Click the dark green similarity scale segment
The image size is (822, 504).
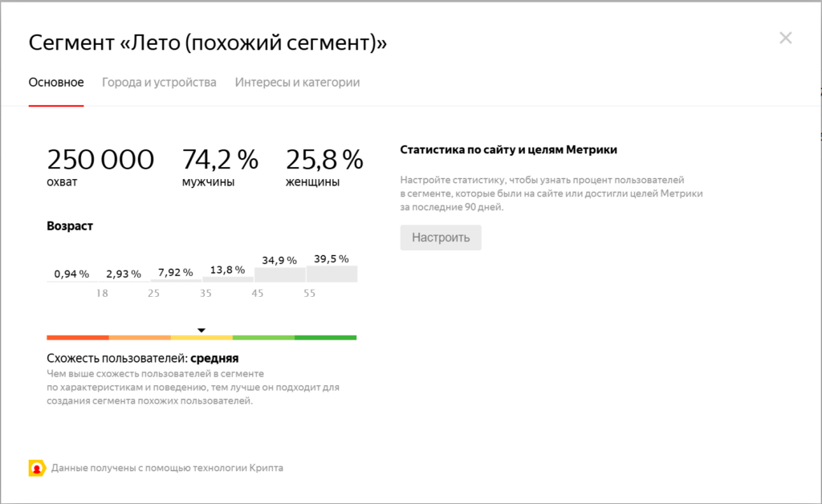coord(325,338)
